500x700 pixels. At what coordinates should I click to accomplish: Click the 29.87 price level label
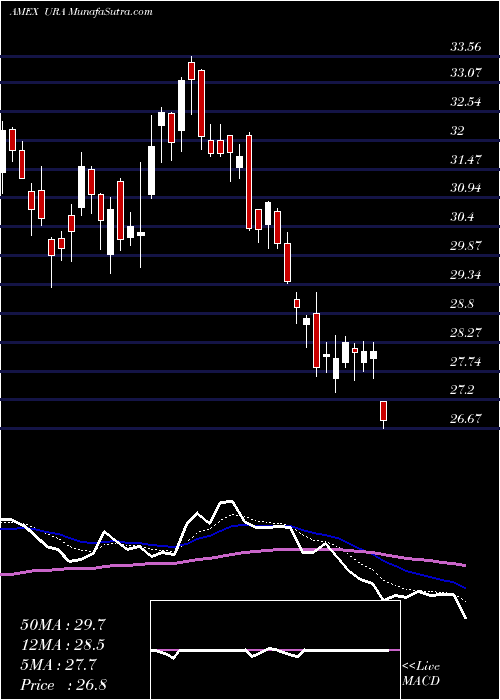point(466,246)
